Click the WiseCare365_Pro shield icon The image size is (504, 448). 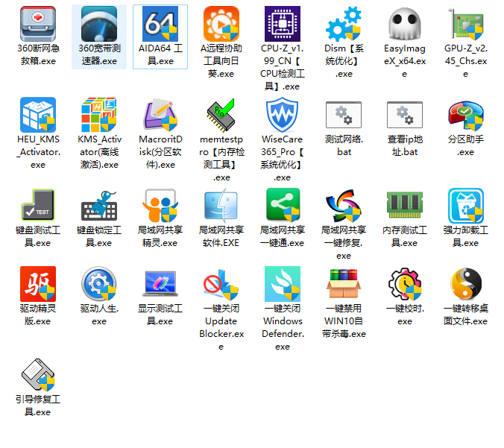pyautogui.click(x=283, y=115)
